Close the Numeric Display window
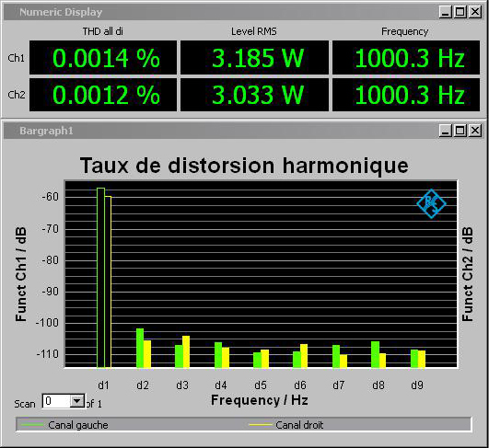This screenshot has width=489, height=448. (x=475, y=12)
